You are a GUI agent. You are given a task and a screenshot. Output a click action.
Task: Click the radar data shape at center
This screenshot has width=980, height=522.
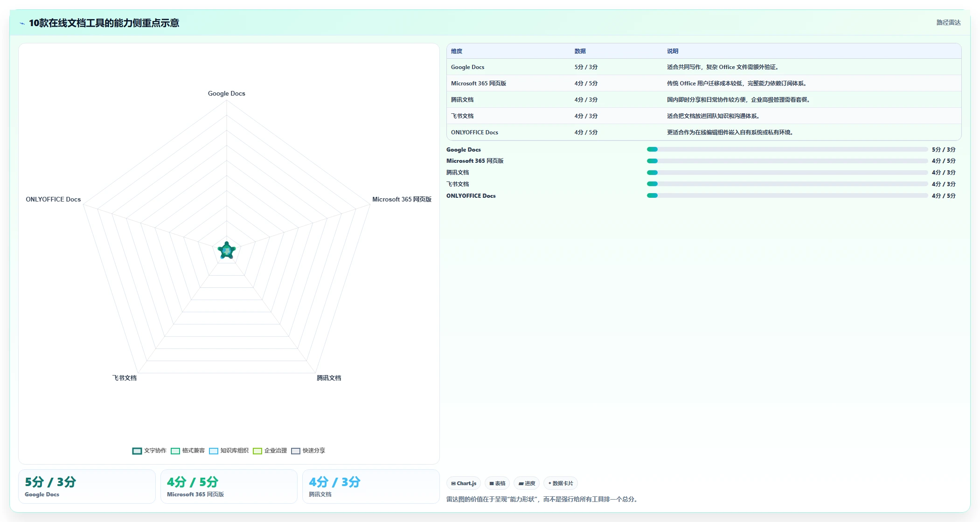pyautogui.click(x=227, y=251)
